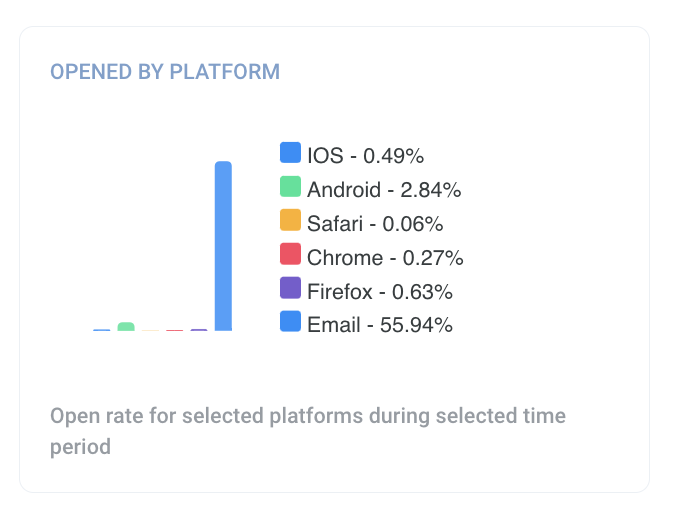Click the blue Email legend swatch
The image size is (674, 512).
[x=290, y=322]
